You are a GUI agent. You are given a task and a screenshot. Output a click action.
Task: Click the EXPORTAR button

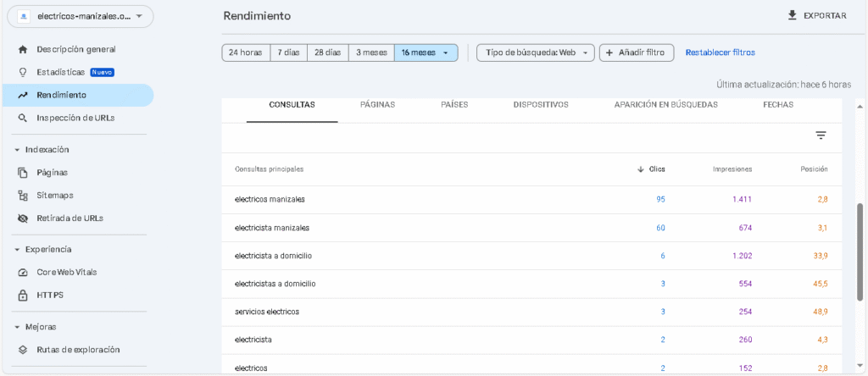pyautogui.click(x=816, y=15)
